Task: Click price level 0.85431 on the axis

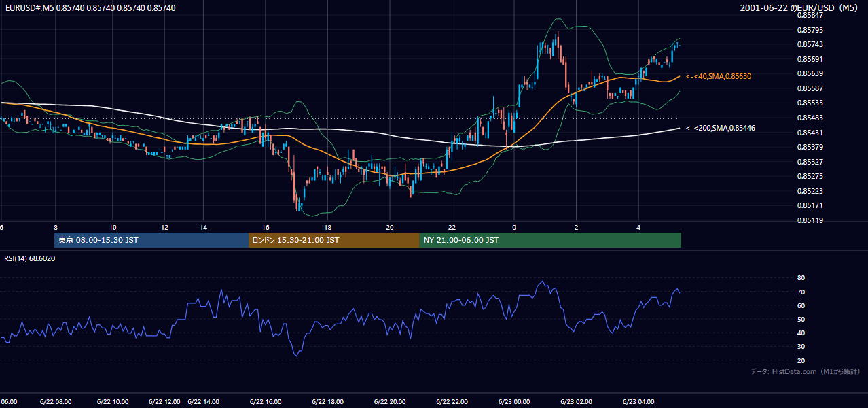Action: point(810,133)
